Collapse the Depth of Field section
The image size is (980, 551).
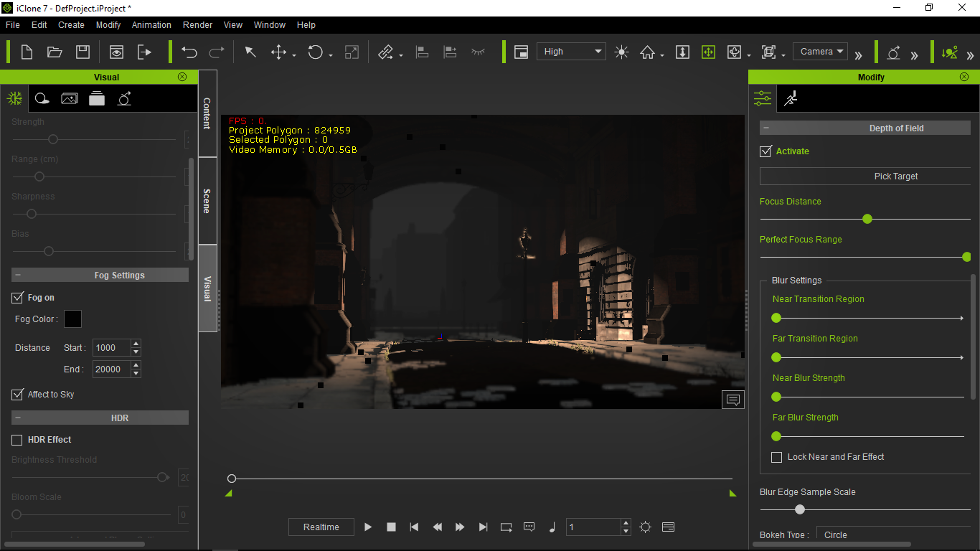click(x=766, y=128)
